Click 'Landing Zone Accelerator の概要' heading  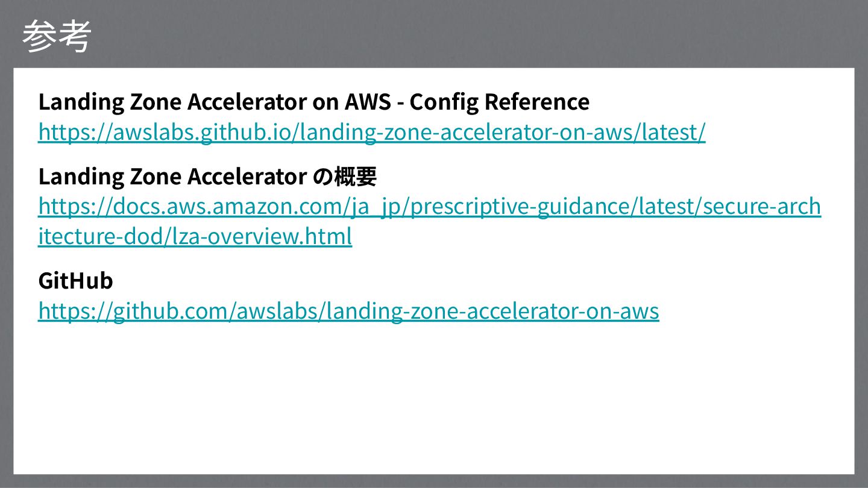pos(207,177)
